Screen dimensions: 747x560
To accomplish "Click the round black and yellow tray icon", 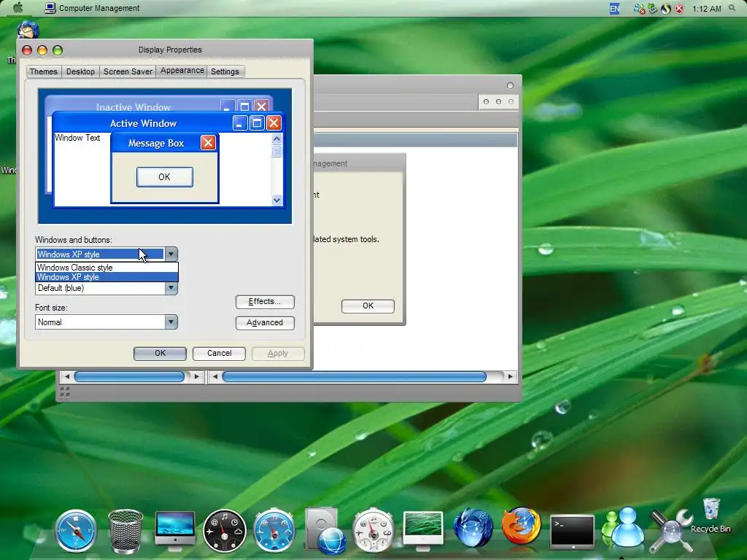I will pos(665,9).
